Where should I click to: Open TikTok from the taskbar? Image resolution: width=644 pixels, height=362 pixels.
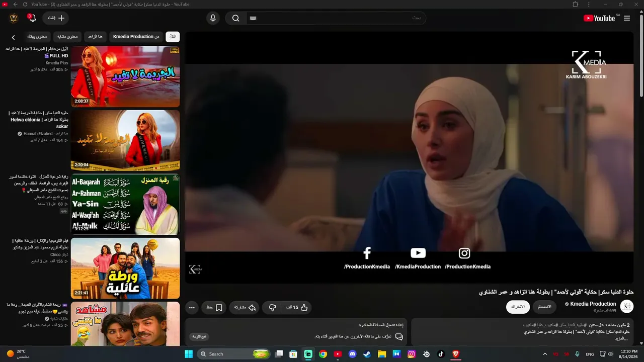pos(441,354)
